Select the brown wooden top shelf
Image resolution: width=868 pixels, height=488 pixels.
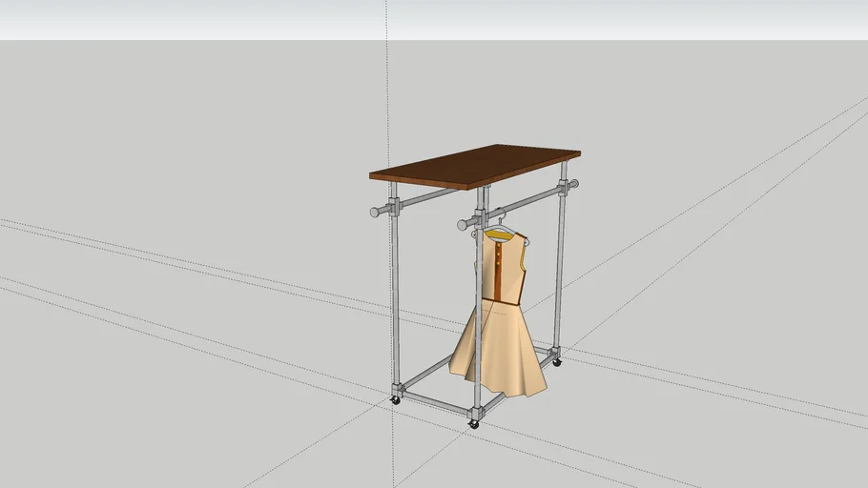pyautogui.click(x=475, y=166)
